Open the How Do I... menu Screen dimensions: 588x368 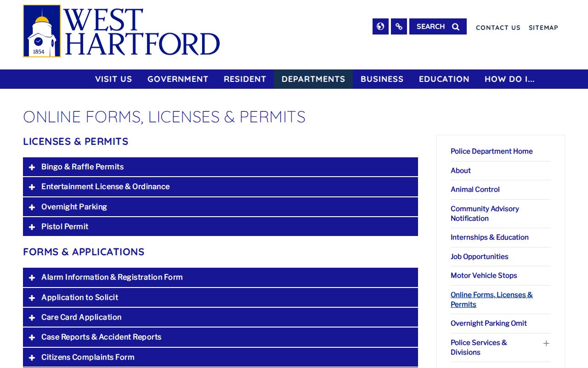tap(509, 79)
